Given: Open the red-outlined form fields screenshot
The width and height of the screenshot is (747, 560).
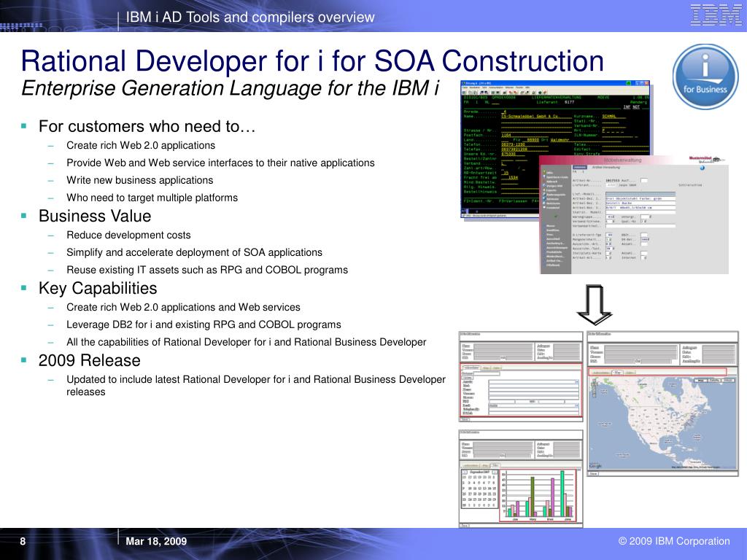Looking at the screenshot, I should point(521,376).
